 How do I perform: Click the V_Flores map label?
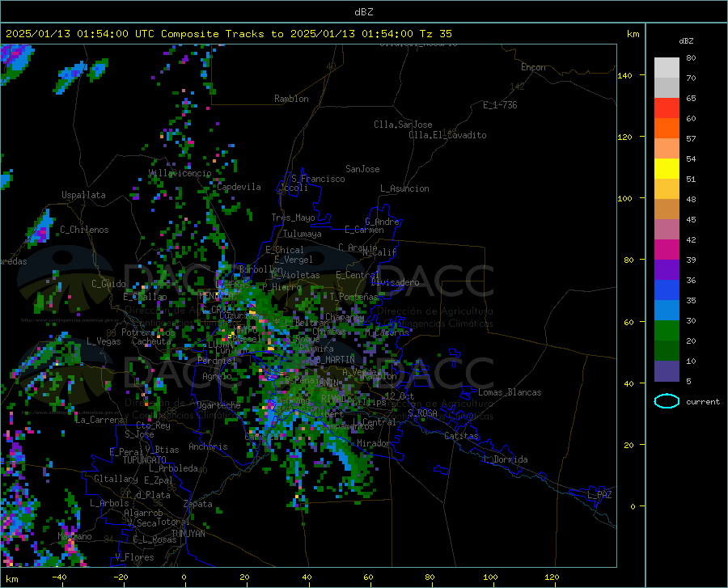(134, 557)
